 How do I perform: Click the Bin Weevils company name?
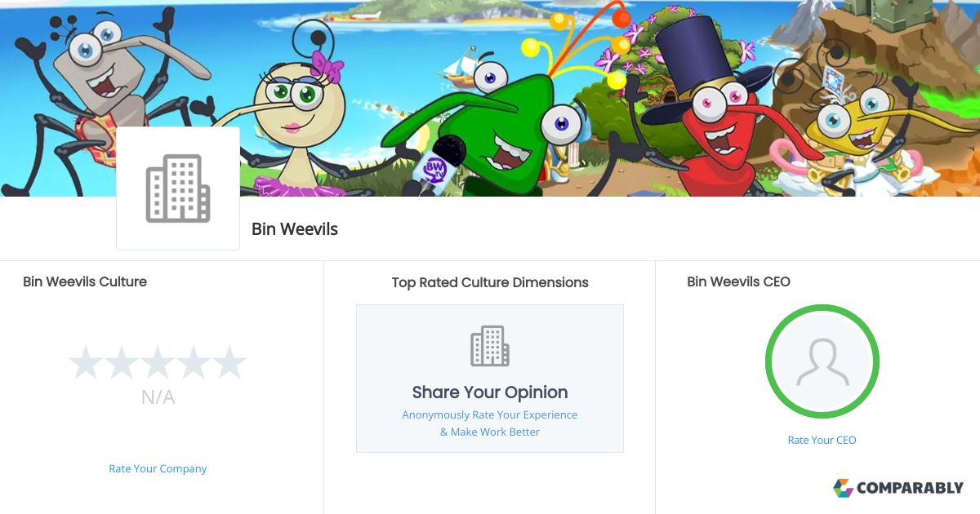pos(295,229)
